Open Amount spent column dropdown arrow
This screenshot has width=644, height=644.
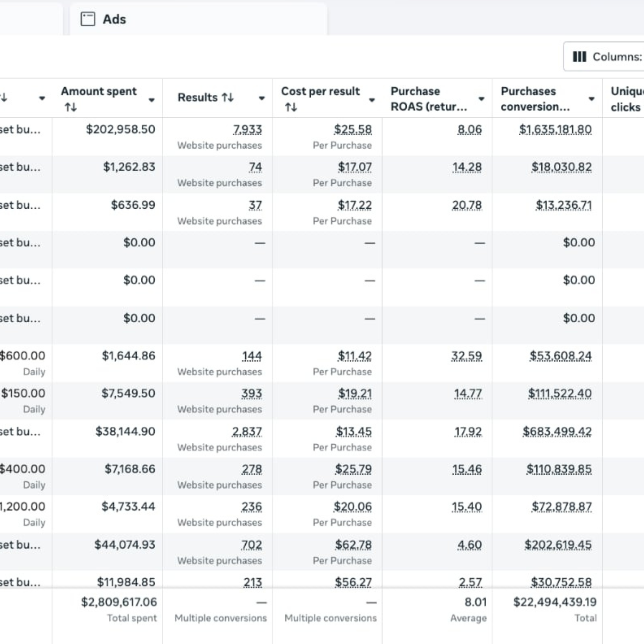(x=151, y=100)
